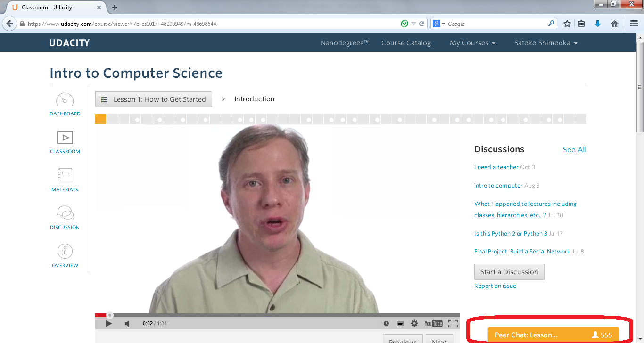Screen dimensions: 644x343
Task: Open the Peer Chat: Lesson bar
Action: tap(553, 335)
